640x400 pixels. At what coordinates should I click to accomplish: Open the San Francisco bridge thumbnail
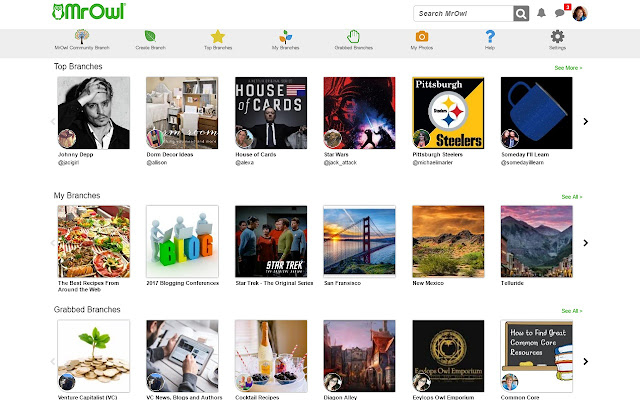tap(360, 242)
